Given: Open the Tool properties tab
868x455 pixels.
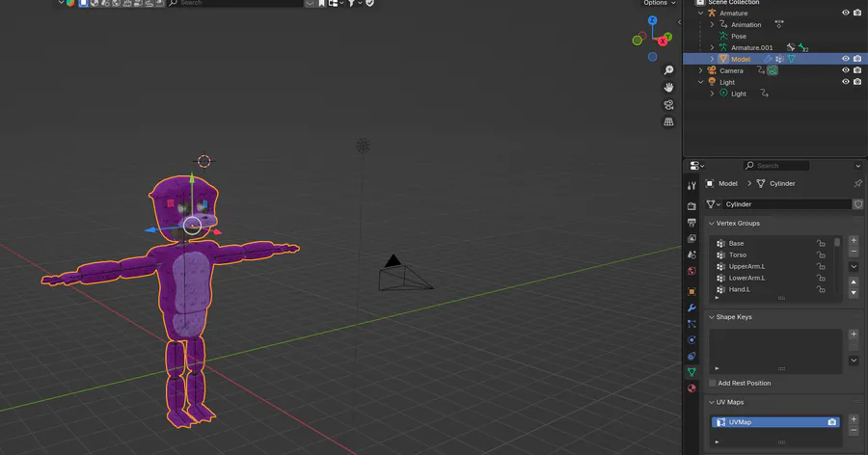Looking at the screenshot, I should 692,186.
